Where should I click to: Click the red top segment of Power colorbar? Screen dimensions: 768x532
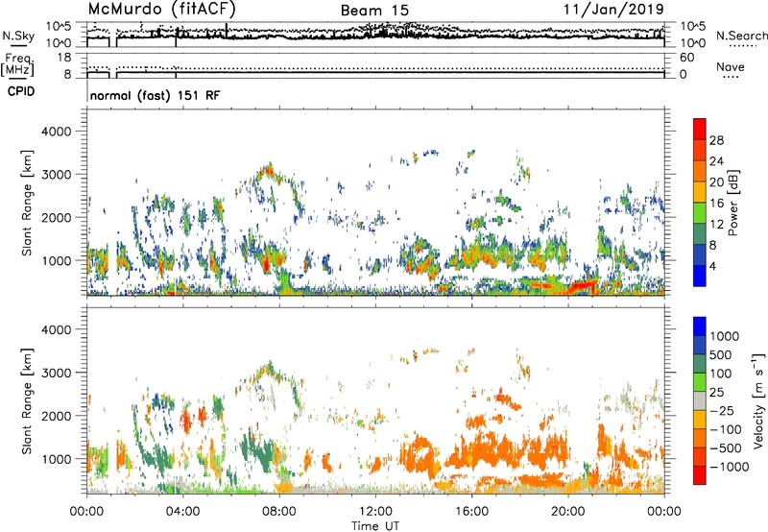pyautogui.click(x=700, y=129)
